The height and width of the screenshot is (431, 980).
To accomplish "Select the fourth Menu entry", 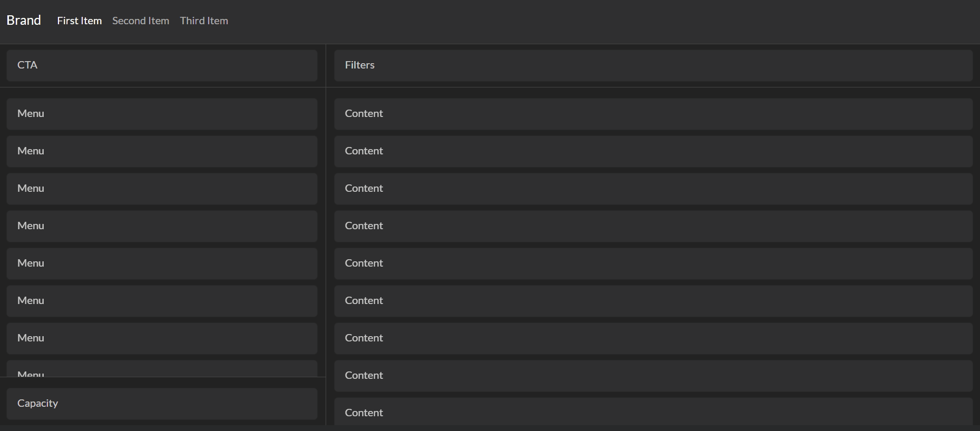I will pos(162,226).
